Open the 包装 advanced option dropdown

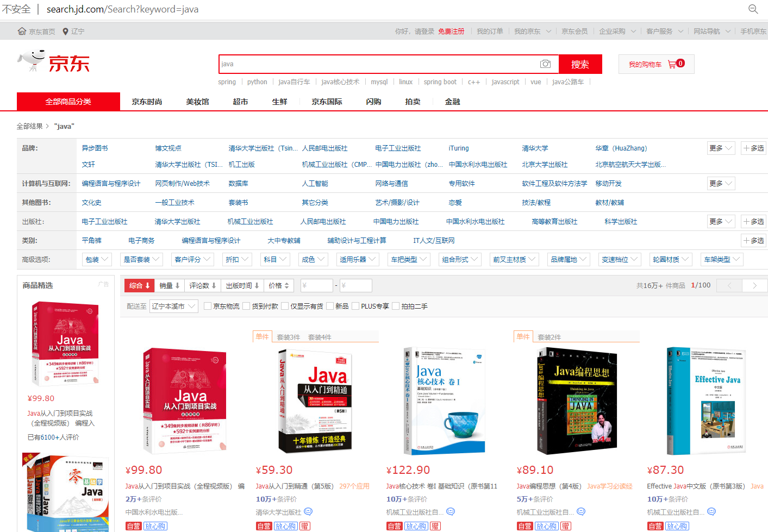[x=97, y=259]
